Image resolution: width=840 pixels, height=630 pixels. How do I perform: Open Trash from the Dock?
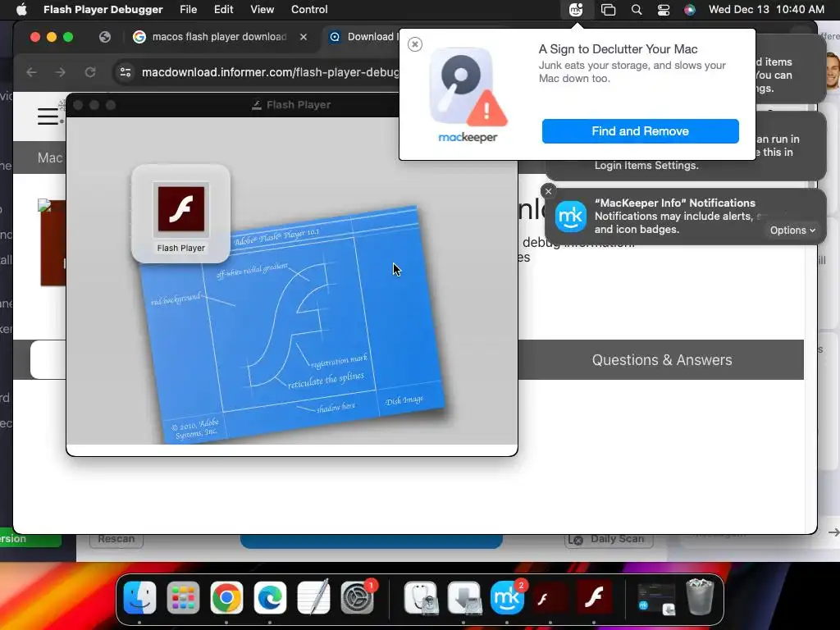pos(701,598)
